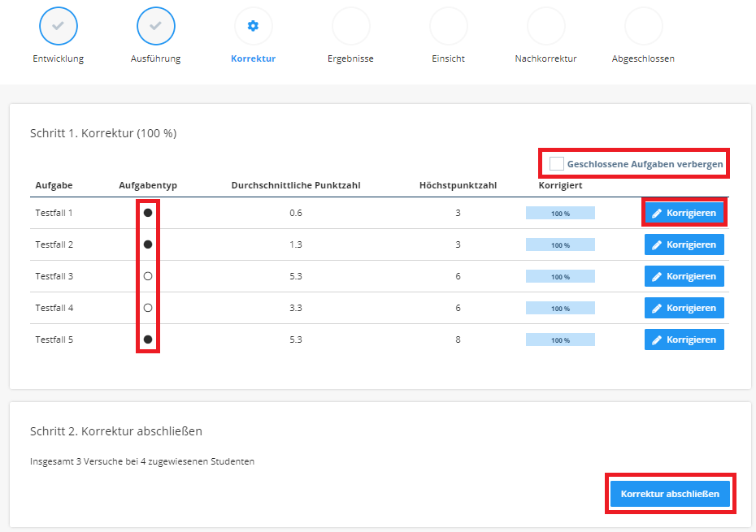Enable Geschlossene Aufgaben verbergen checkbox
The width and height of the screenshot is (756, 532).
[557, 164]
